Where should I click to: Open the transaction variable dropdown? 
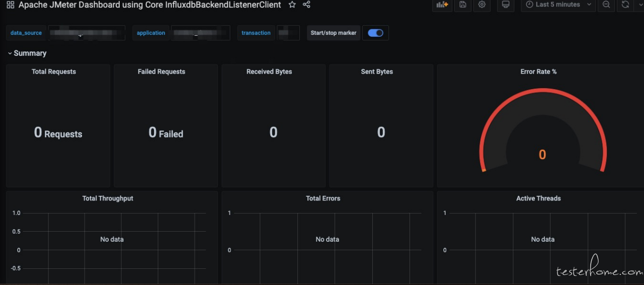[x=288, y=33]
